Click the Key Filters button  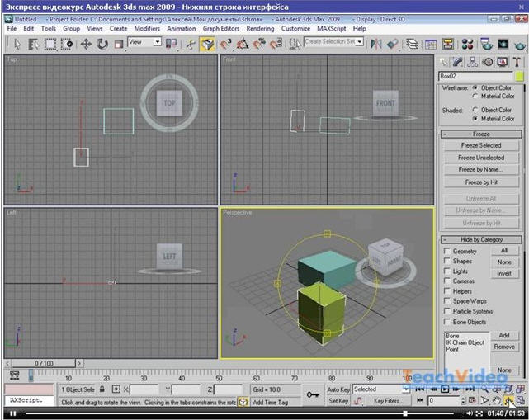(x=387, y=401)
